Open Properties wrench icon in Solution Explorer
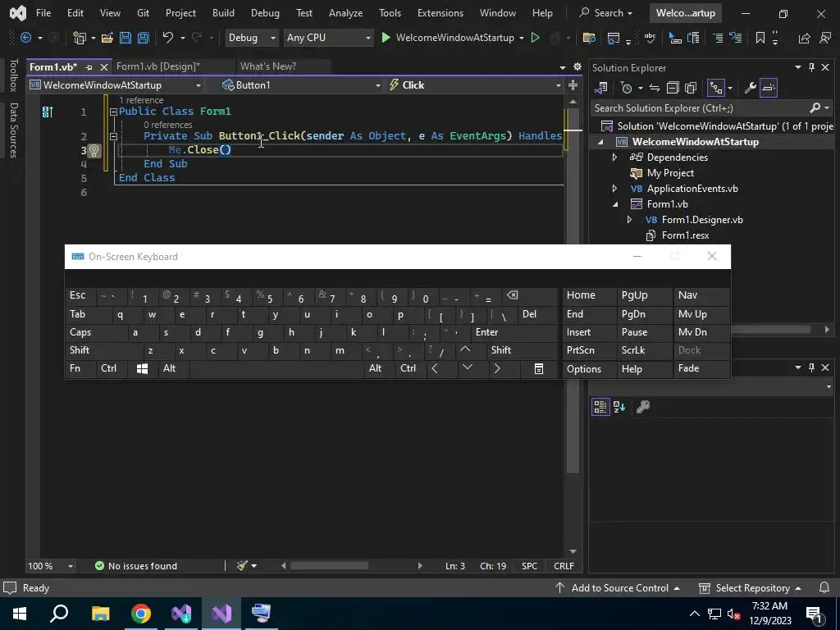840x630 pixels. coord(750,87)
